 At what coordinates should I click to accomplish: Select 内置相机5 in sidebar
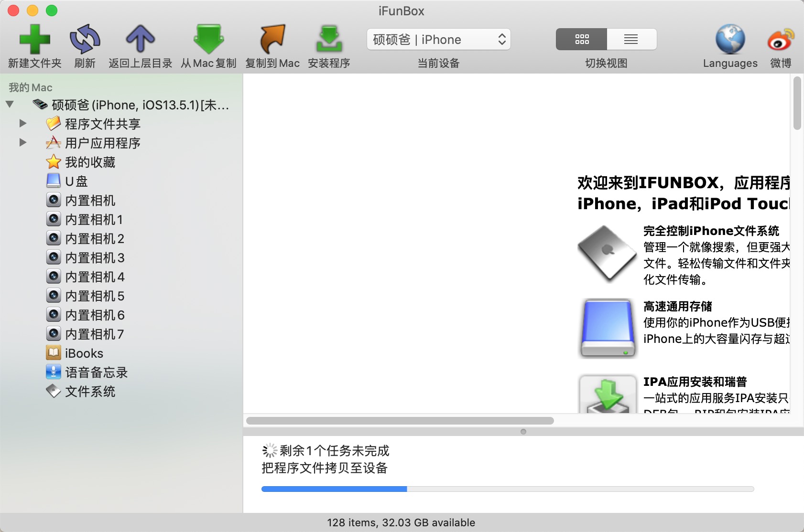point(121,296)
